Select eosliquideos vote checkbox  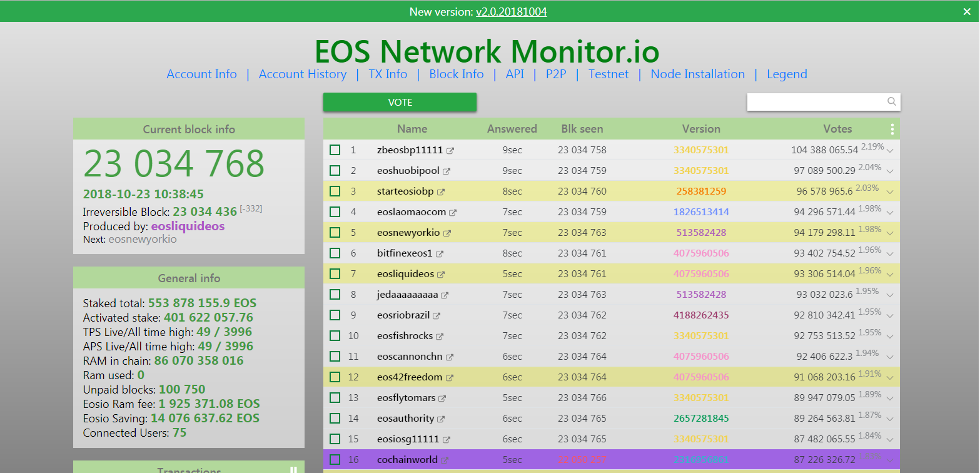[x=335, y=274]
